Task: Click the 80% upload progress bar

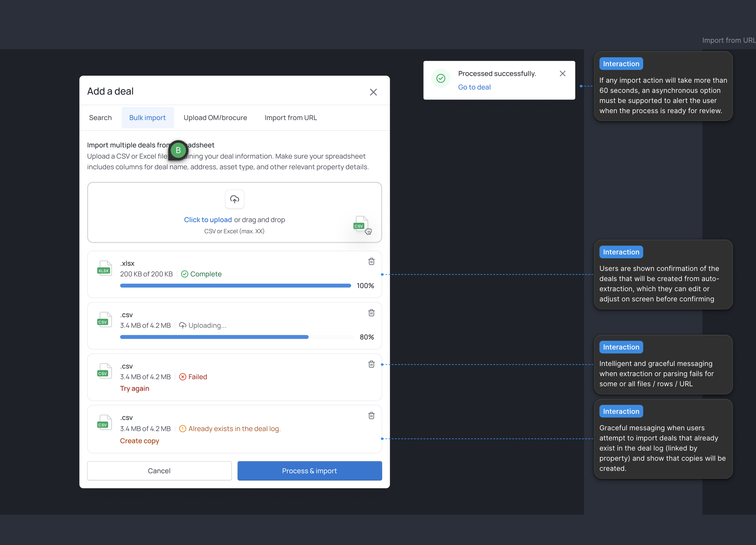Action: point(237,337)
